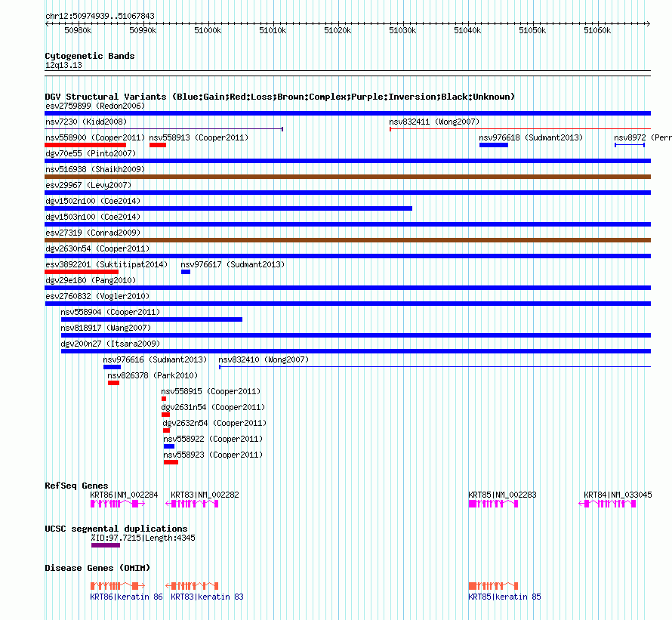Select the KRT83|NM_002282 RefSeq gene glyph
The width and height of the screenshot is (672, 620).
[192, 504]
